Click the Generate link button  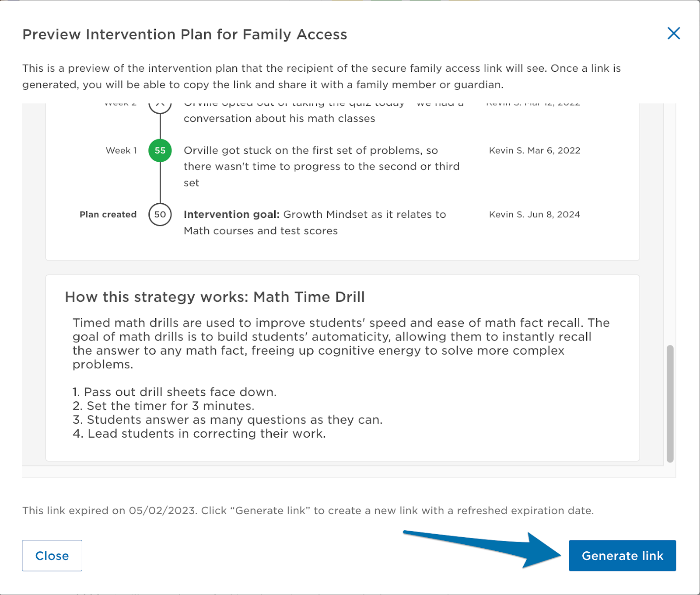pos(622,555)
